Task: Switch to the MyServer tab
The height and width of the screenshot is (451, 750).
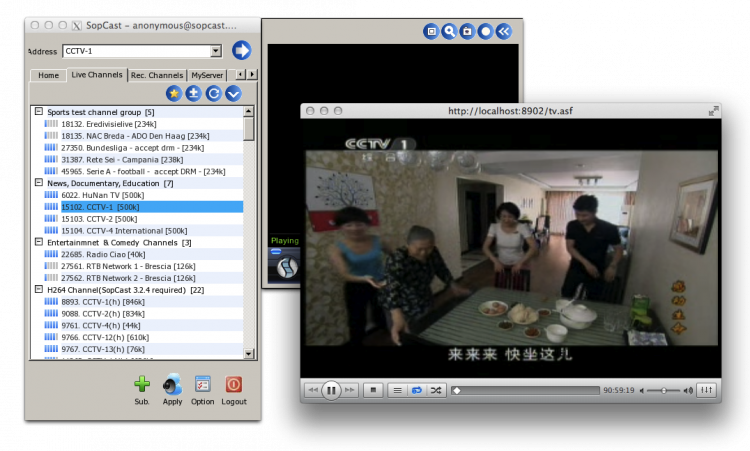Action: (207, 75)
